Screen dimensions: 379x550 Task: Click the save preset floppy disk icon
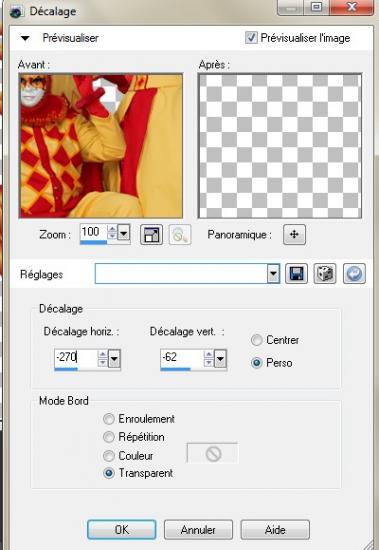tap(297, 274)
